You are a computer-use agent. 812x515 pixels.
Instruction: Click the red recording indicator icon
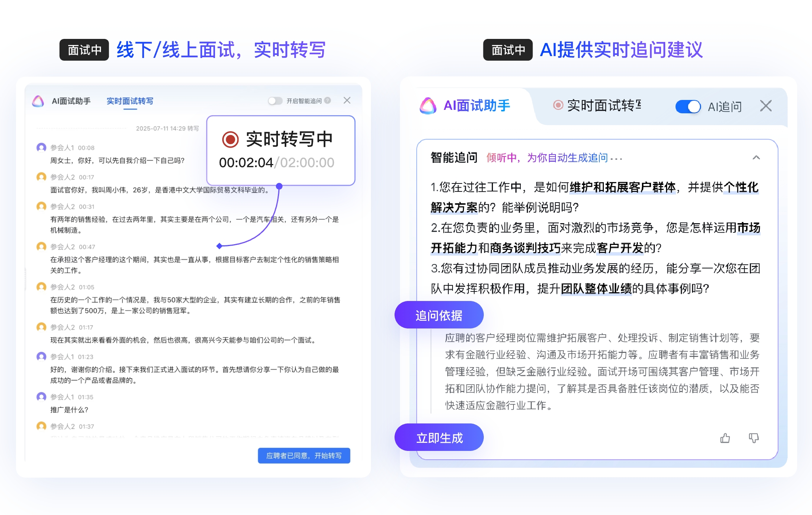(230, 139)
